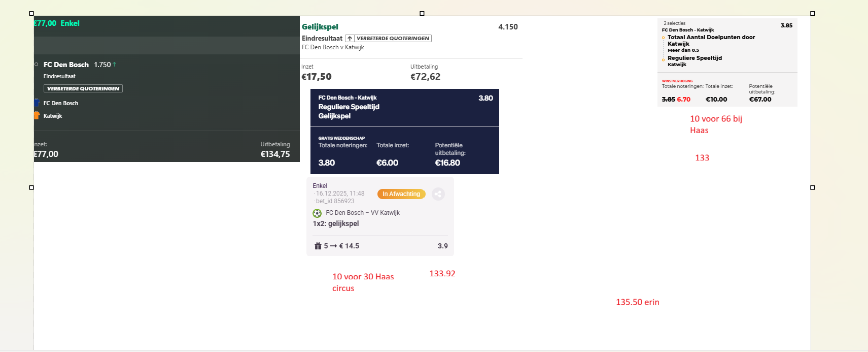The height and width of the screenshot is (352, 868).
Task: Click the orange shirt icon for Katwijk
Action: pyautogui.click(x=37, y=115)
